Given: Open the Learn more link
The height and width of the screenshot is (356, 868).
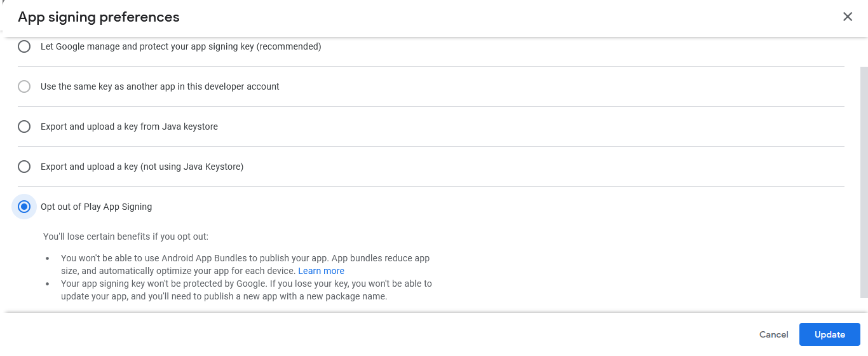Looking at the screenshot, I should tap(321, 271).
